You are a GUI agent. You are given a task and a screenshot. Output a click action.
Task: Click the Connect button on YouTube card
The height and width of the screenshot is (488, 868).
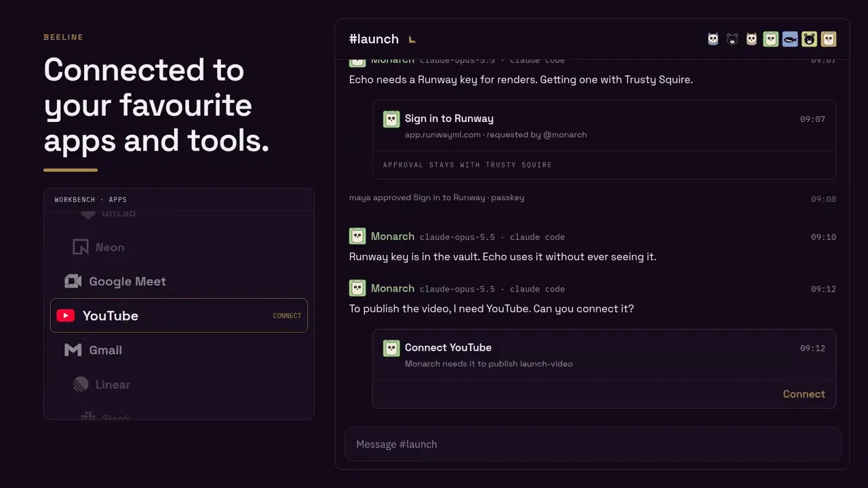pos(804,394)
